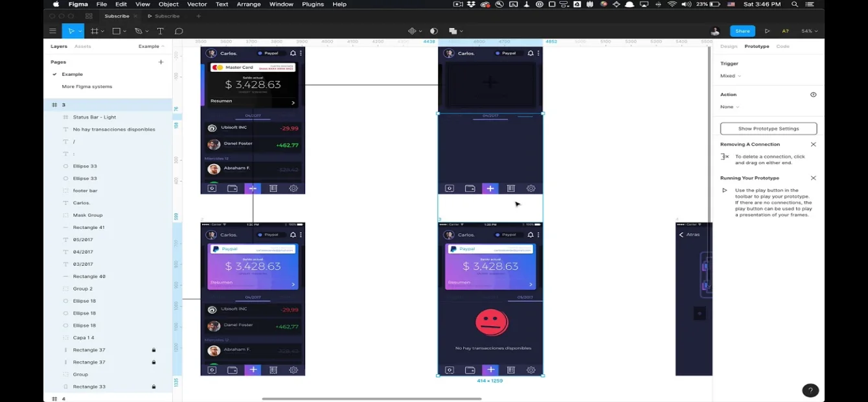The image size is (868, 402).
Task: Click the mask half-circle icon
Action: point(434,31)
